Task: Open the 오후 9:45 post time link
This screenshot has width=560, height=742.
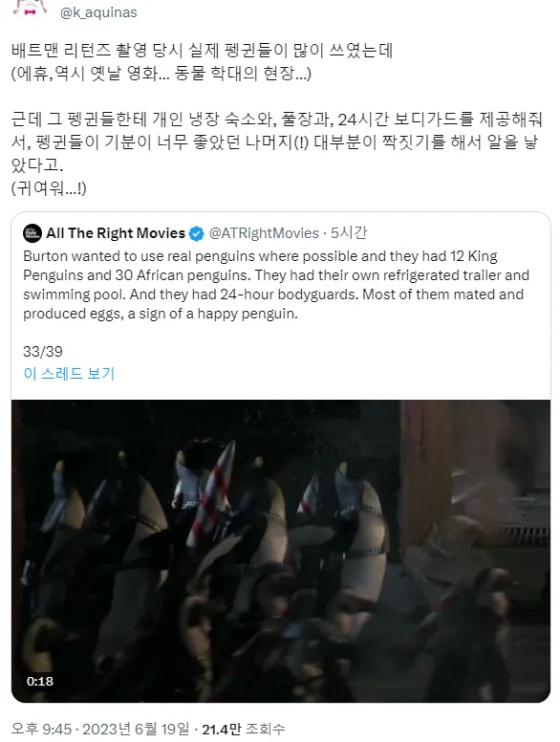Action: pos(41,730)
